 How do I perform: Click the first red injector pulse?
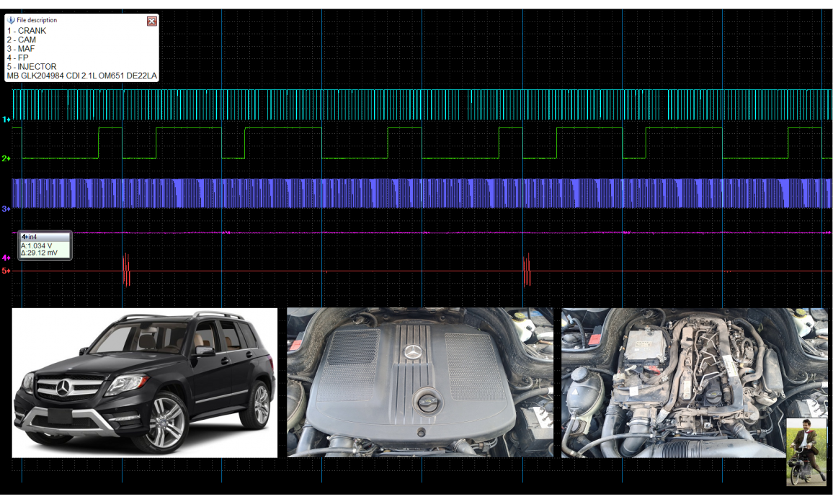pos(126,269)
